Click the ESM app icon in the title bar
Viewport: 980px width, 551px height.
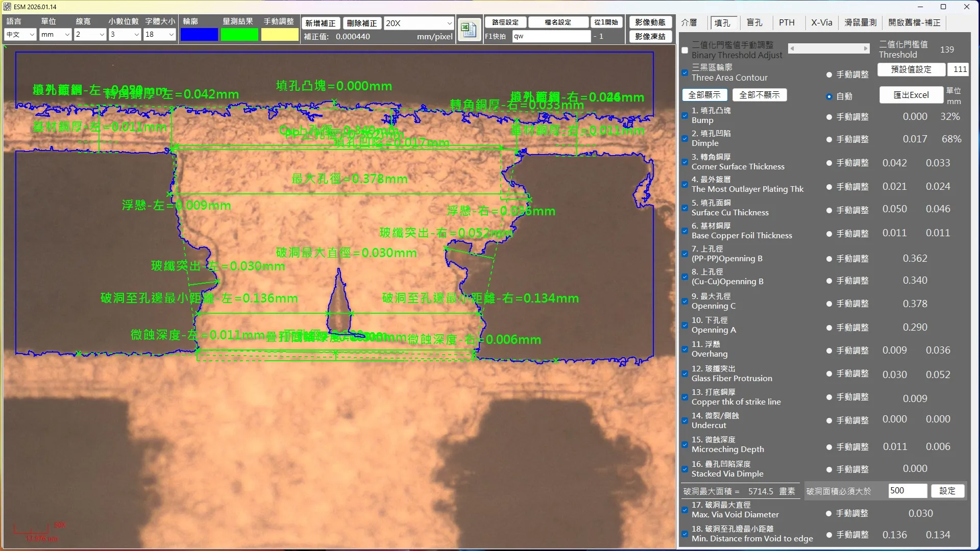[x=7, y=7]
